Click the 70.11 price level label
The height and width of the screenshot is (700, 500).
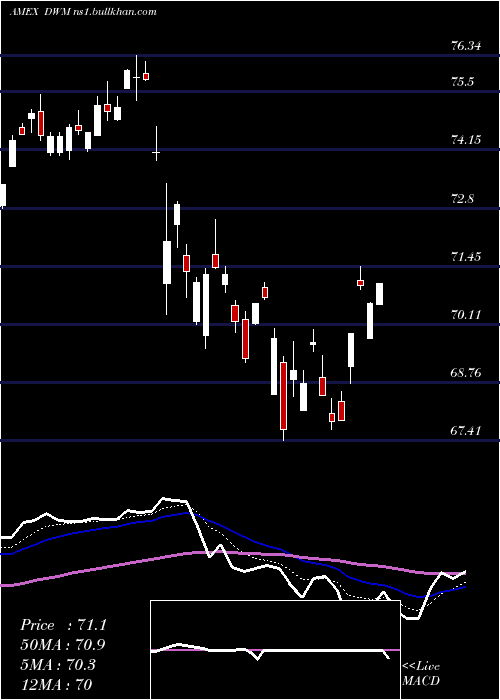click(467, 315)
